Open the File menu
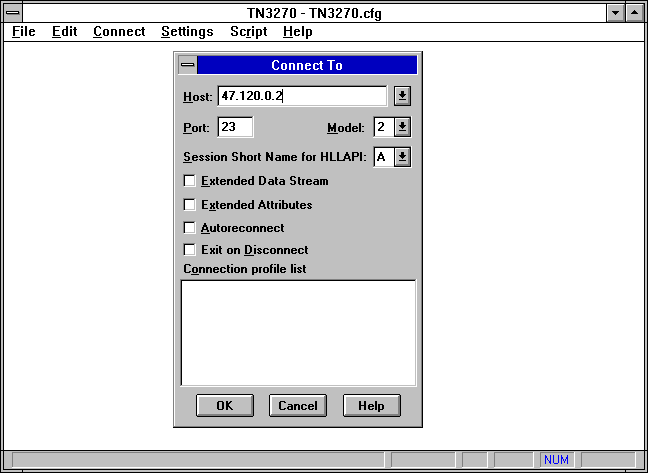The height and width of the screenshot is (473, 648). tap(23, 31)
